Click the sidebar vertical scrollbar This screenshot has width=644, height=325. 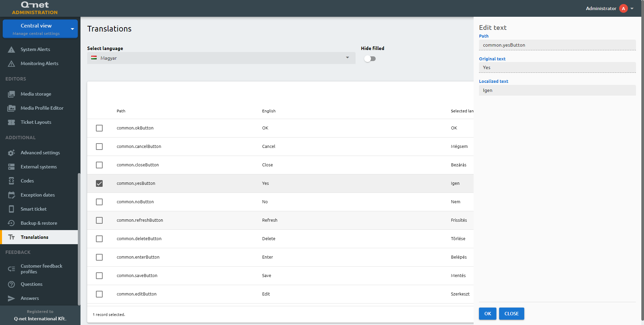click(x=79, y=239)
